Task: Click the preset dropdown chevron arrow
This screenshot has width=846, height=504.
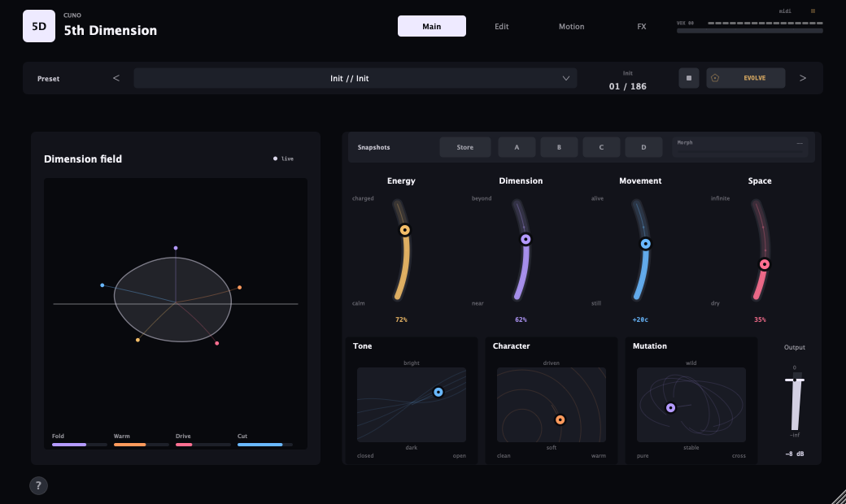Action: tap(566, 78)
